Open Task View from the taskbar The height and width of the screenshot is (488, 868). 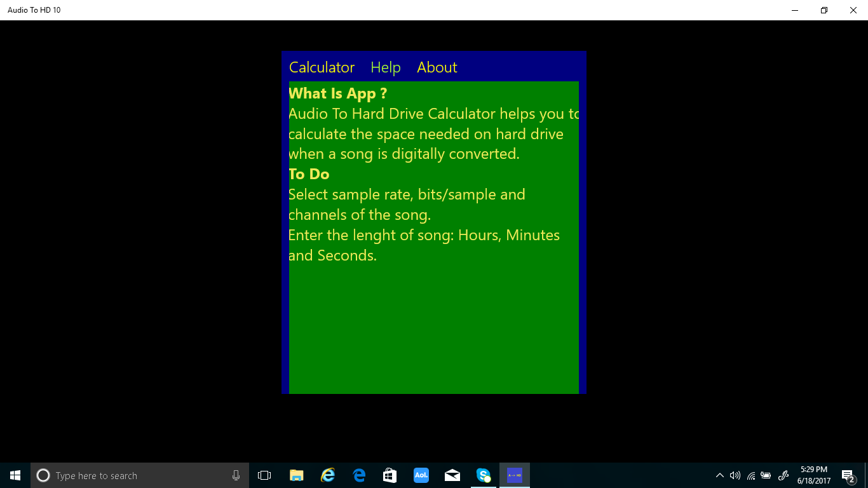[x=264, y=475]
